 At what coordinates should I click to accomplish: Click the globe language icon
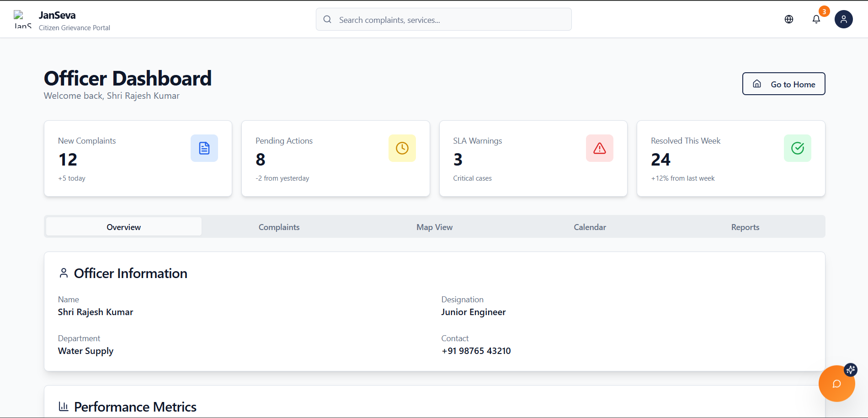788,19
